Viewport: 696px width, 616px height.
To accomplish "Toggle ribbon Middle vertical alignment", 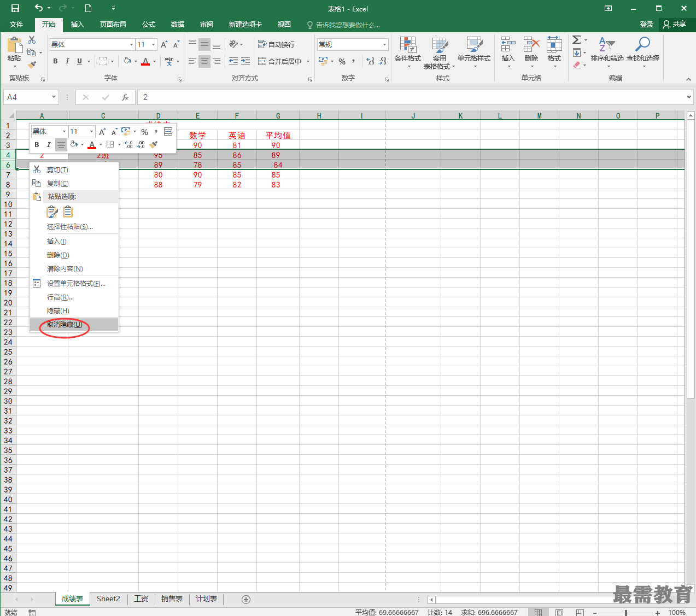I will (x=204, y=45).
